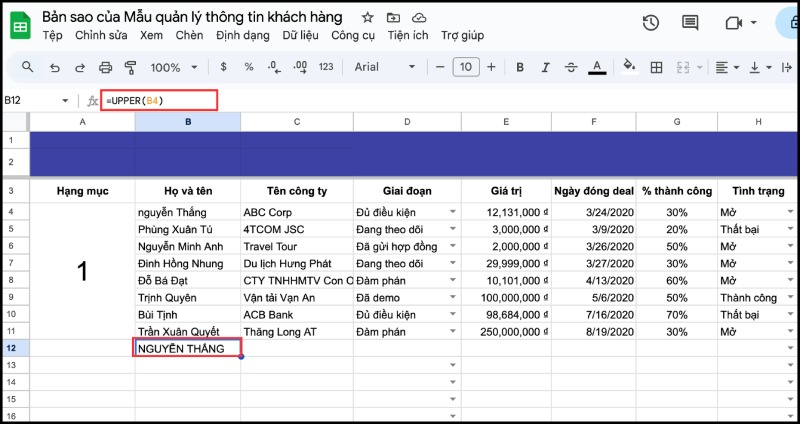800x424 pixels.
Task: Increase decimal places
Action: coord(300,67)
